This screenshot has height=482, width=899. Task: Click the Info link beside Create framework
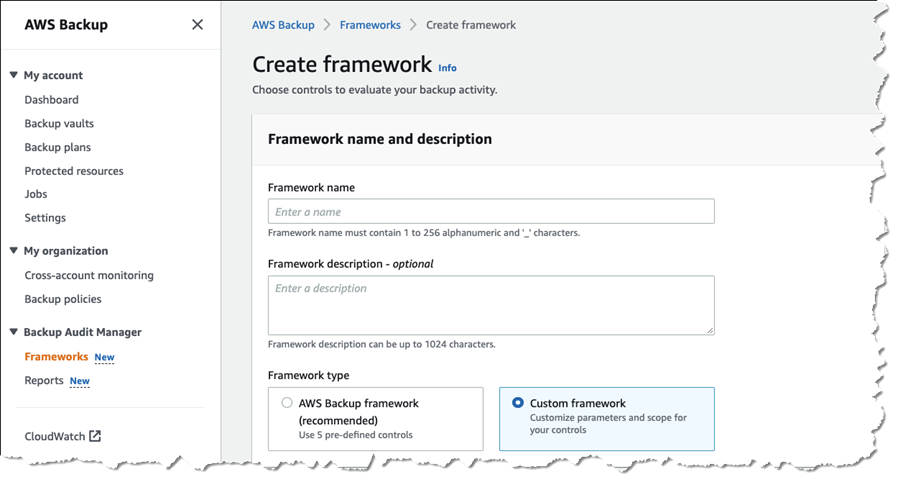(x=447, y=68)
